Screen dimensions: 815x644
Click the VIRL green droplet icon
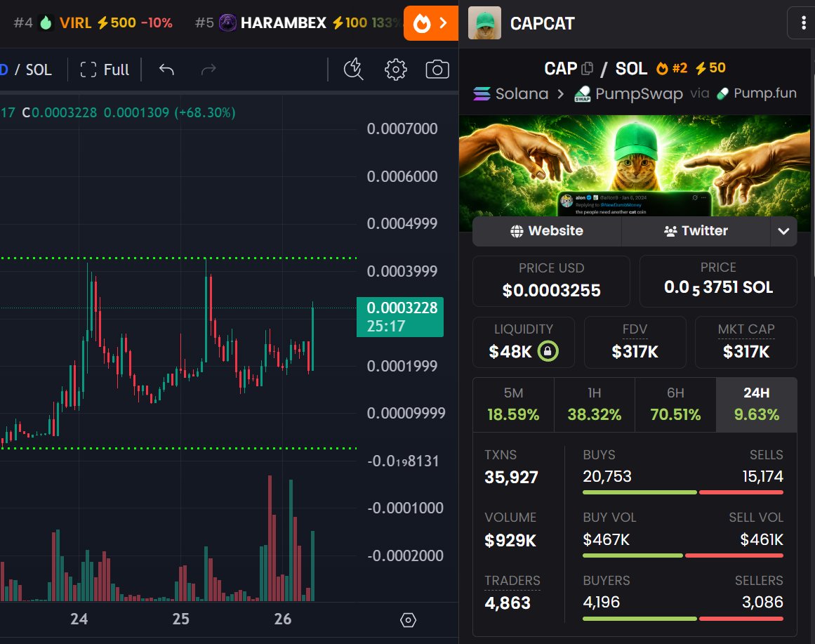click(46, 23)
